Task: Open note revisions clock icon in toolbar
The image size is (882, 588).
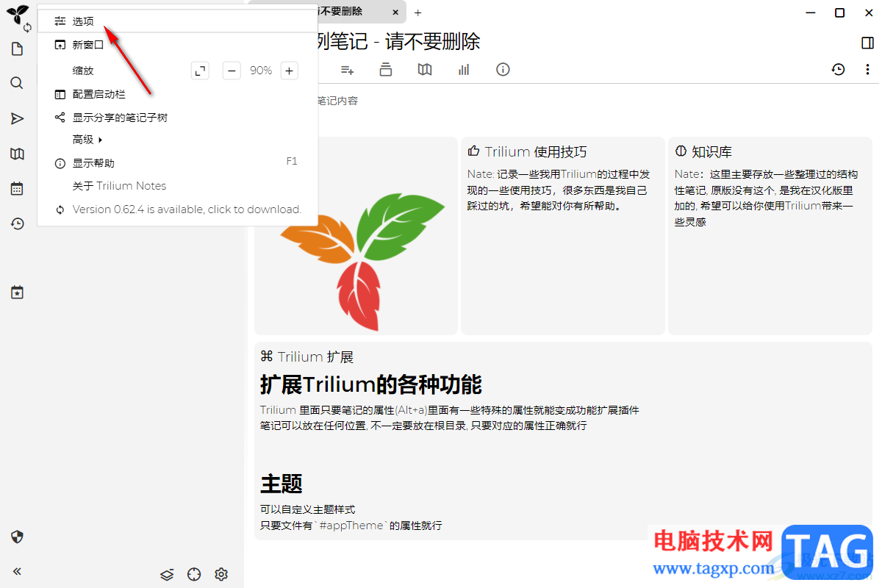Action: (839, 70)
